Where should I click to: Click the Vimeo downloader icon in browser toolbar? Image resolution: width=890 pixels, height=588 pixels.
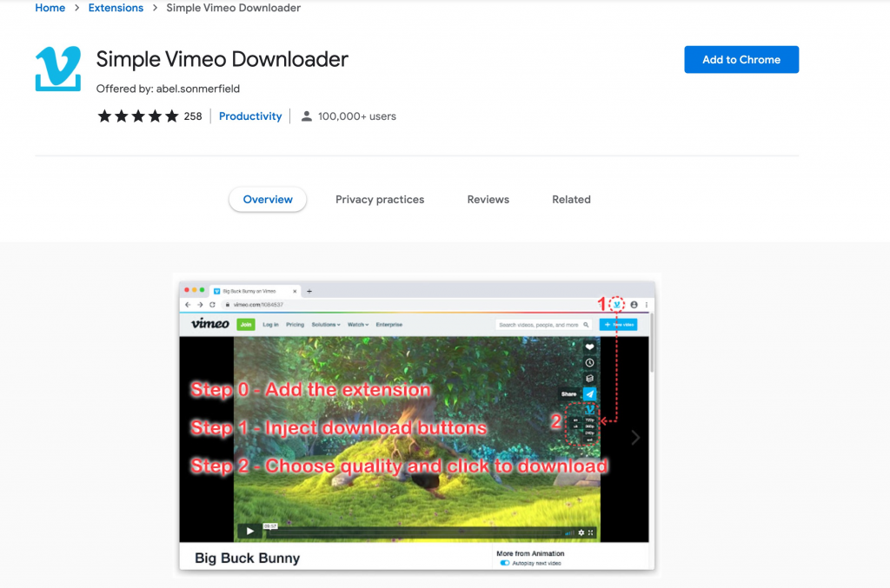pyautogui.click(x=617, y=305)
